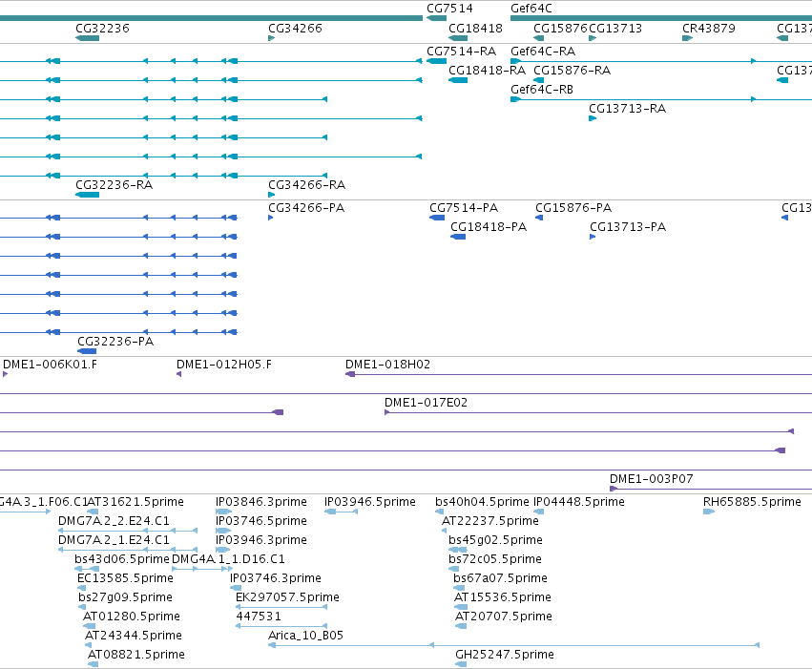Image resolution: width=812 pixels, height=669 pixels.
Task: Click EST AT01280.5prime
Action: tap(132, 617)
